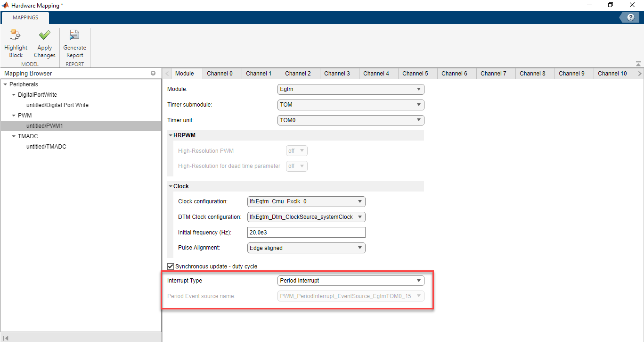Select untitled/TMADC in the Mapping Browser

[x=46, y=147]
